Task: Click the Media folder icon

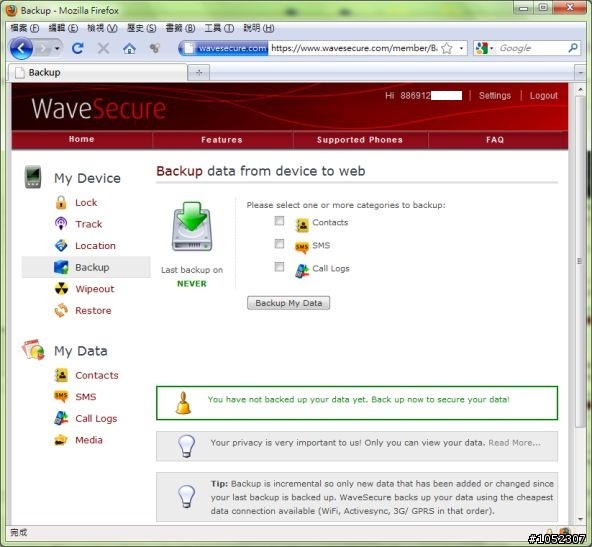Action: 61,440
